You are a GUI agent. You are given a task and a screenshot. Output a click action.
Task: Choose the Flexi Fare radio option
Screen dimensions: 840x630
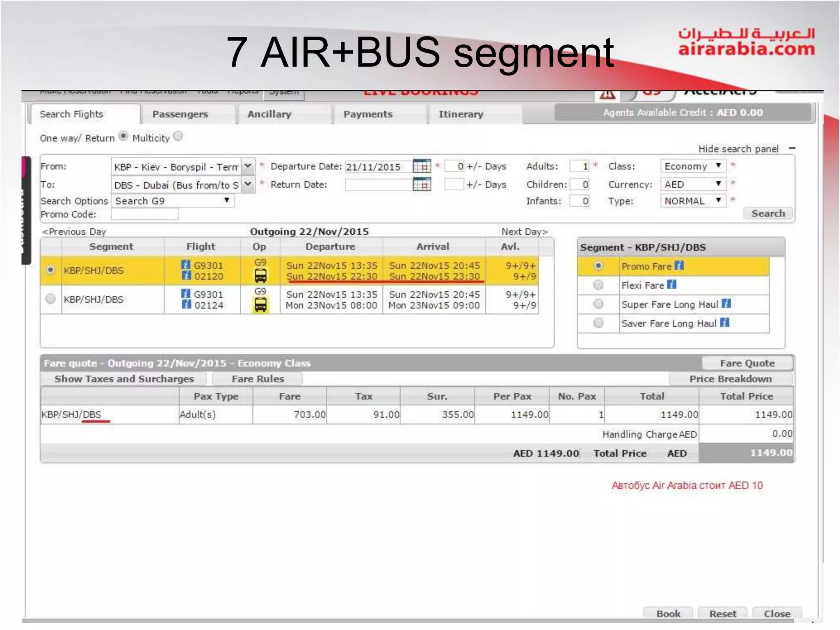click(x=598, y=285)
